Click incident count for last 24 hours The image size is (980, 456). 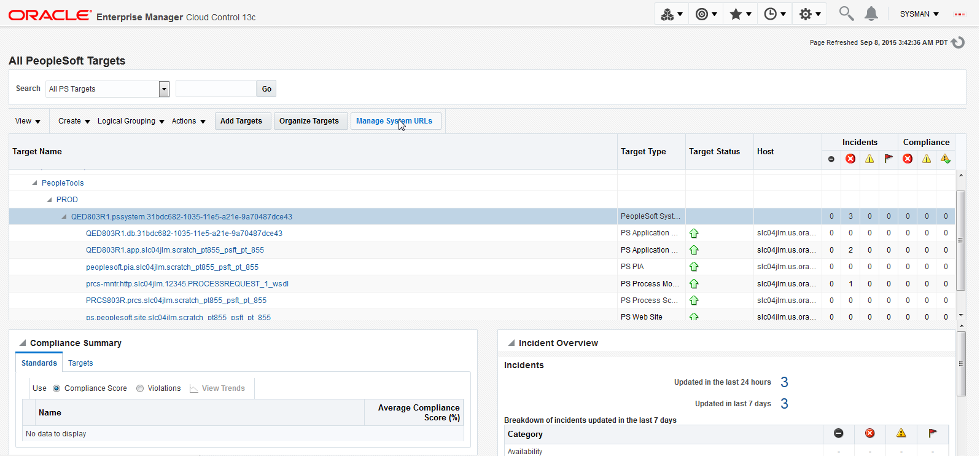784,382
